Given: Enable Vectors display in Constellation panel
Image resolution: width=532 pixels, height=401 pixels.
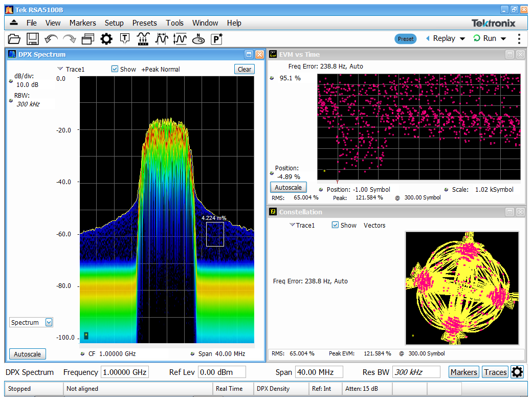Looking at the screenshot, I should [374, 225].
